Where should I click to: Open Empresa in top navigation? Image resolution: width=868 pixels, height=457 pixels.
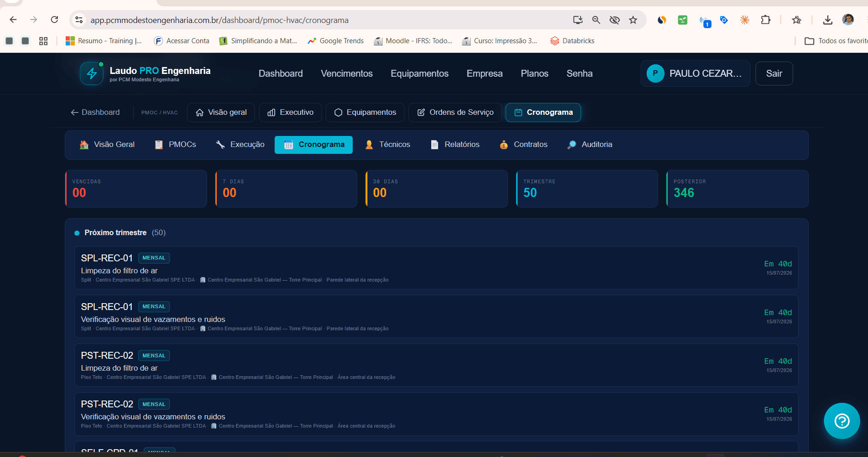[x=485, y=73]
